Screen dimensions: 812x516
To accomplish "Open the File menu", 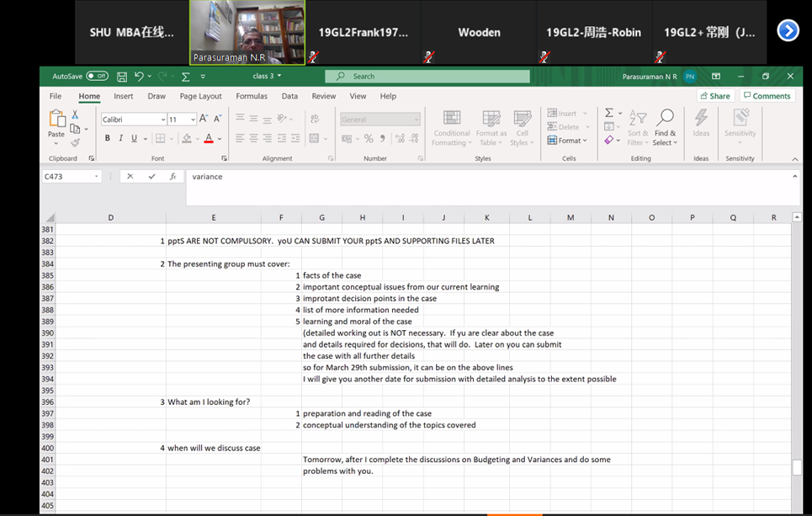I will pyautogui.click(x=56, y=96).
